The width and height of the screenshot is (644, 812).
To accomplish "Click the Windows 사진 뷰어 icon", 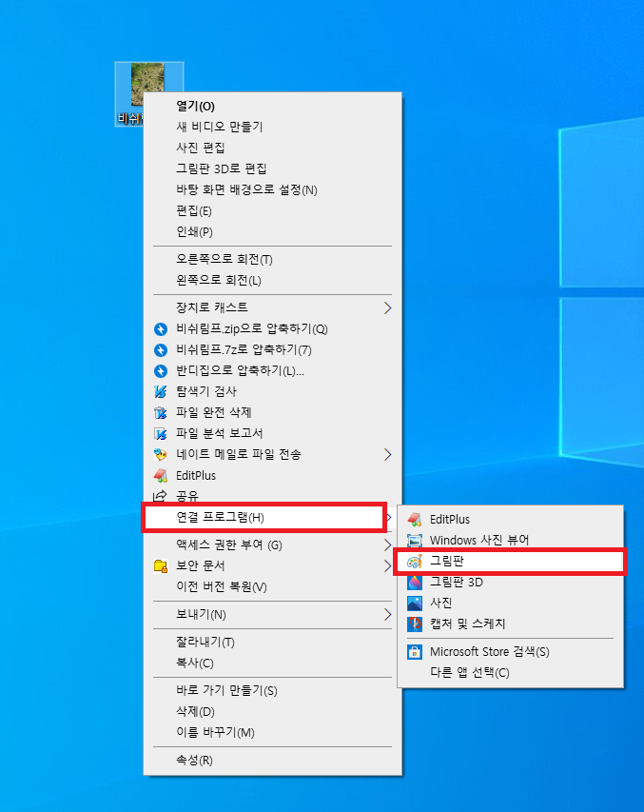I will pos(415,540).
